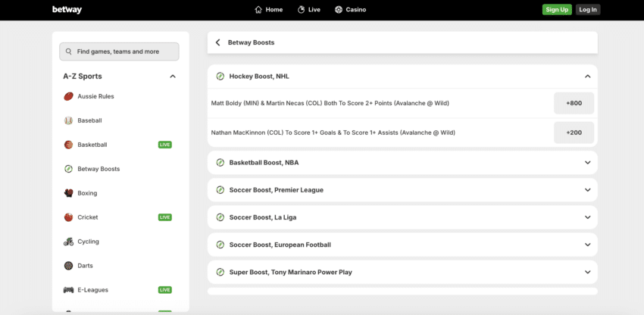This screenshot has width=644, height=315.
Task: Click the search magnifier icon
Action: 69,51
